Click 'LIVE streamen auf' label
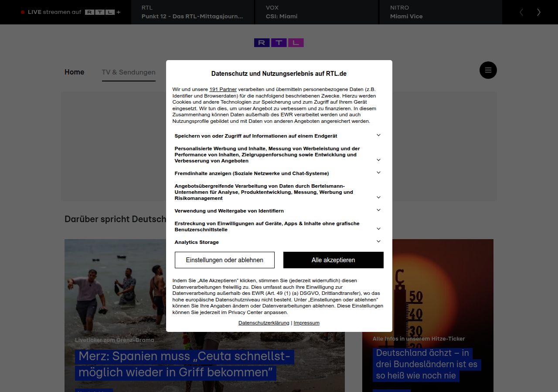 pyautogui.click(x=54, y=12)
